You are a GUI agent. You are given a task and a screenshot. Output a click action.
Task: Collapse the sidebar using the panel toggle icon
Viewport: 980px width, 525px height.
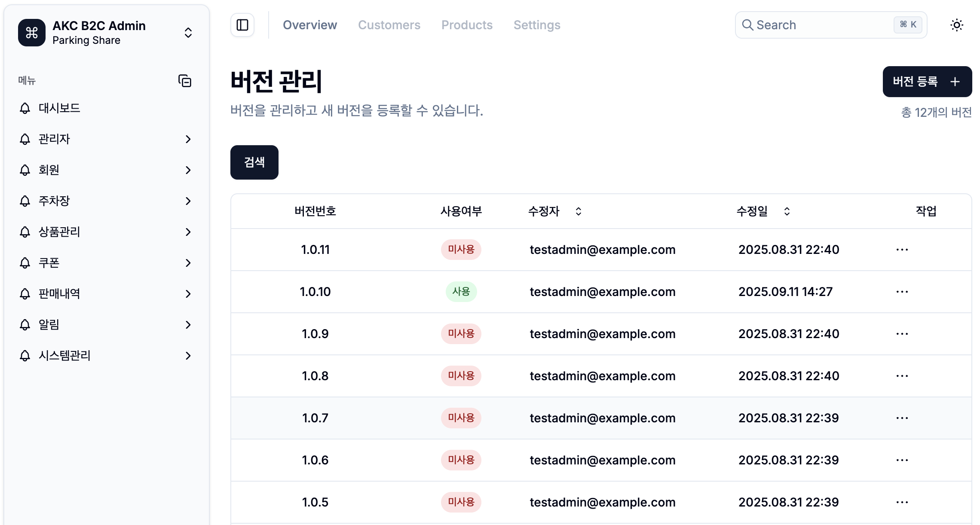pyautogui.click(x=242, y=25)
